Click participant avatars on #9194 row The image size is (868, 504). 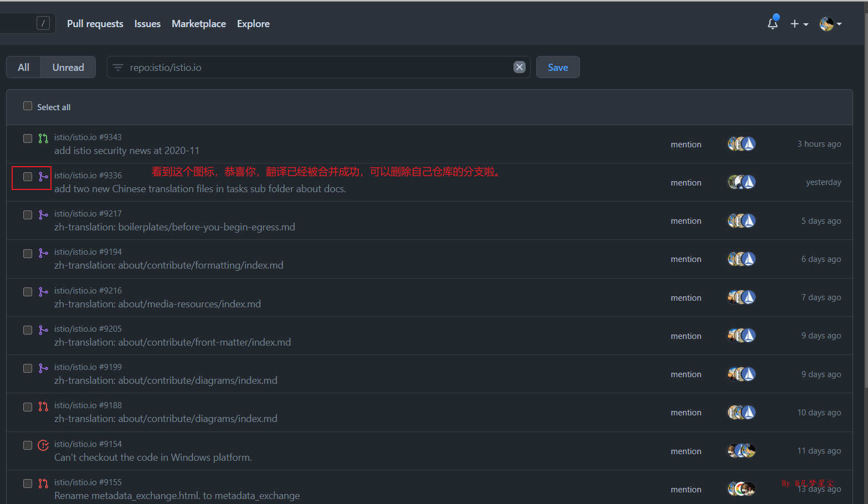point(742,259)
